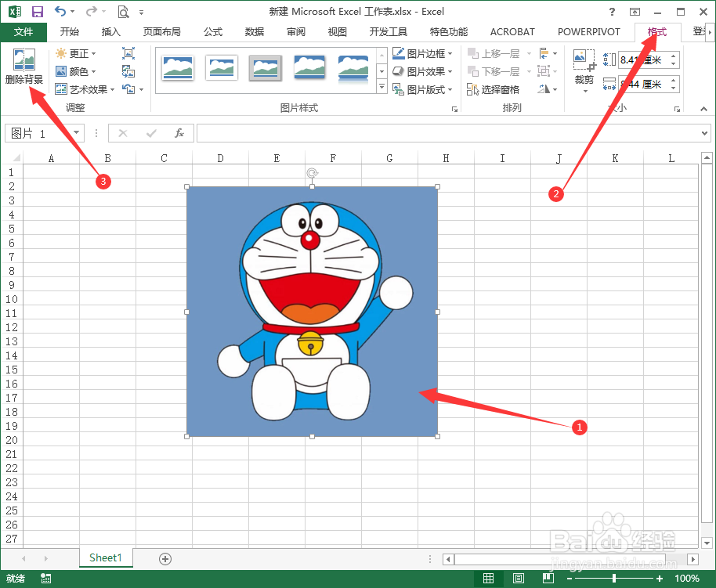Switch to the Developer (开发工具) tab
Screen dimensions: 716x588
[x=388, y=31]
